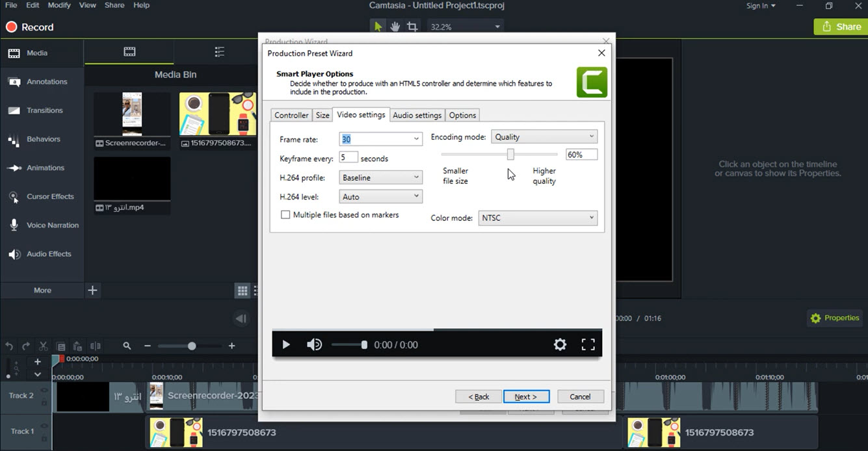
Task: Click the Undo arrow on timeline toolbar
Action: coord(9,346)
